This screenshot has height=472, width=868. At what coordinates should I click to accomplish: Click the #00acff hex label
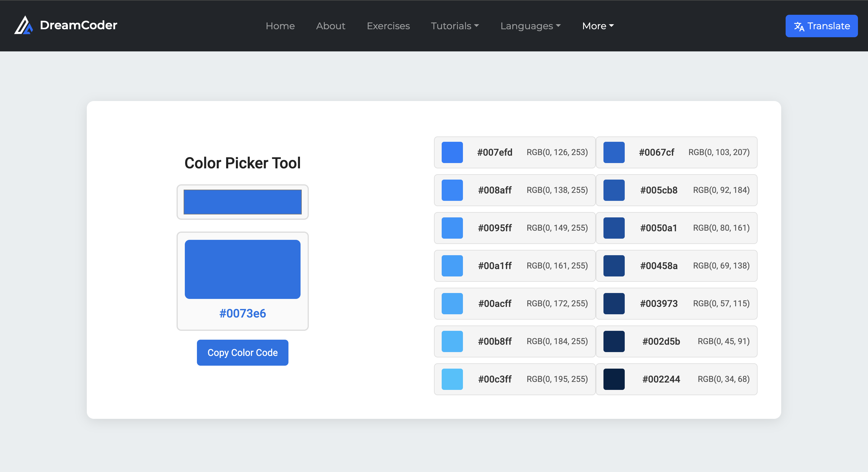click(495, 303)
